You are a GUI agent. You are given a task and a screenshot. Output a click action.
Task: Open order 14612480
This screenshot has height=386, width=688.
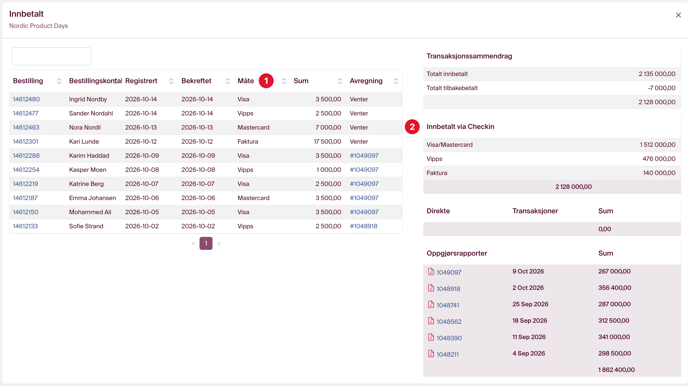[x=26, y=99]
